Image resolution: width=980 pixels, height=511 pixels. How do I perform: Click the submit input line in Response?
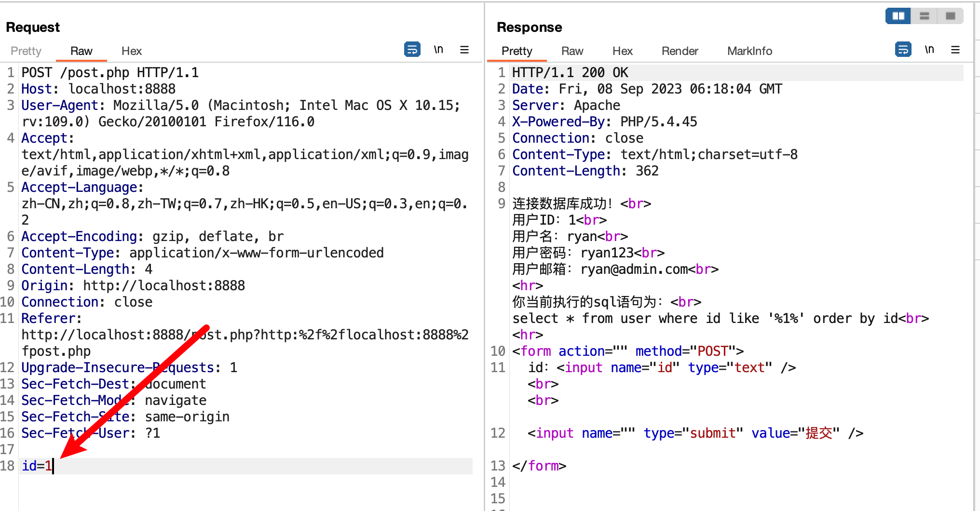click(695, 433)
